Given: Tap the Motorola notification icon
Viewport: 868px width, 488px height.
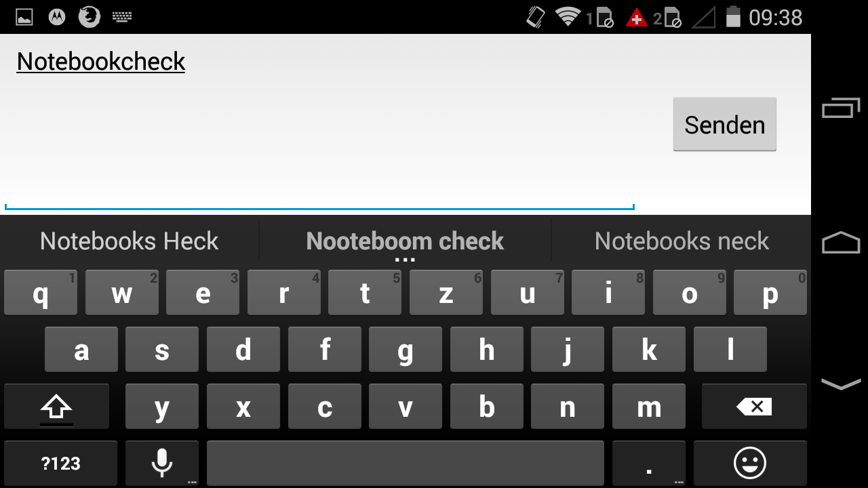Looking at the screenshot, I should (57, 17).
